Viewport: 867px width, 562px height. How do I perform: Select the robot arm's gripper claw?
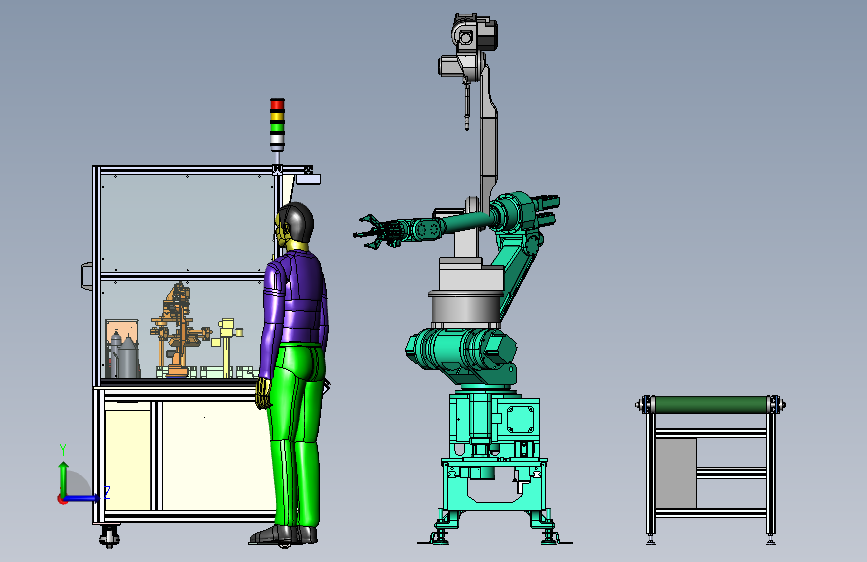pos(369,233)
